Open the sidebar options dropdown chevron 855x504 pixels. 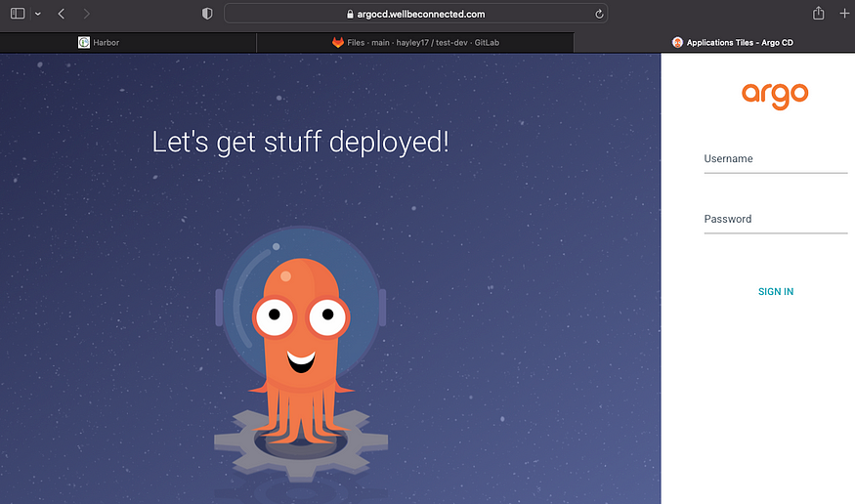pos(38,15)
